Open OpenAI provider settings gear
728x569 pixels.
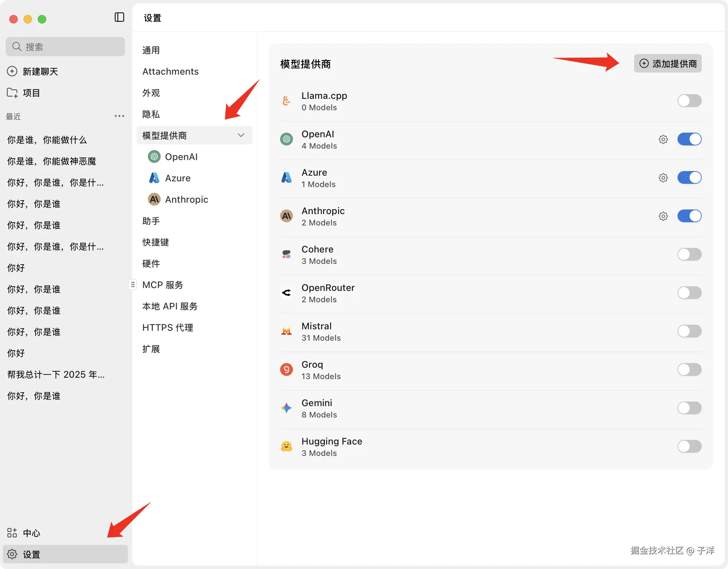click(663, 139)
